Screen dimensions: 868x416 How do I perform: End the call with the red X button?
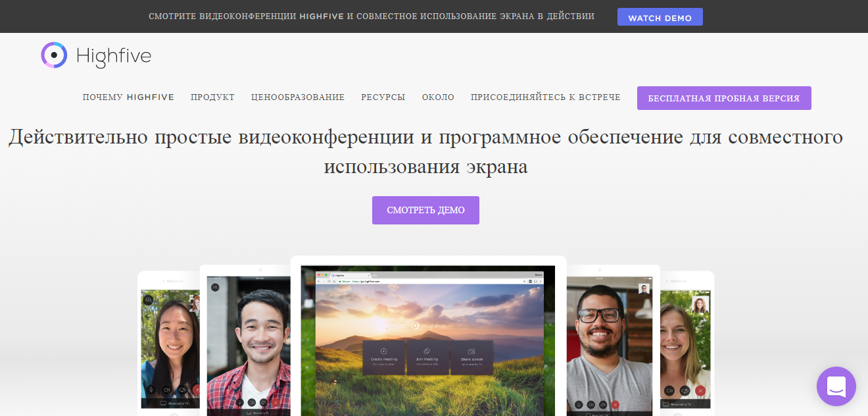[x=199, y=390]
